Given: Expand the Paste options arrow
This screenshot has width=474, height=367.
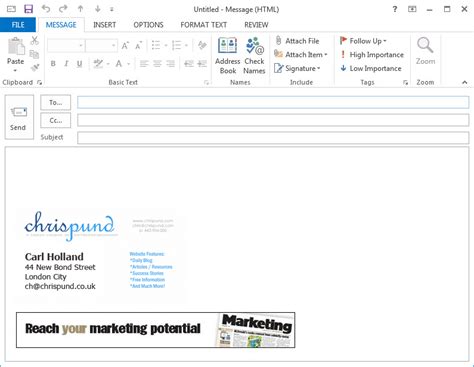Looking at the screenshot, I should [15, 70].
